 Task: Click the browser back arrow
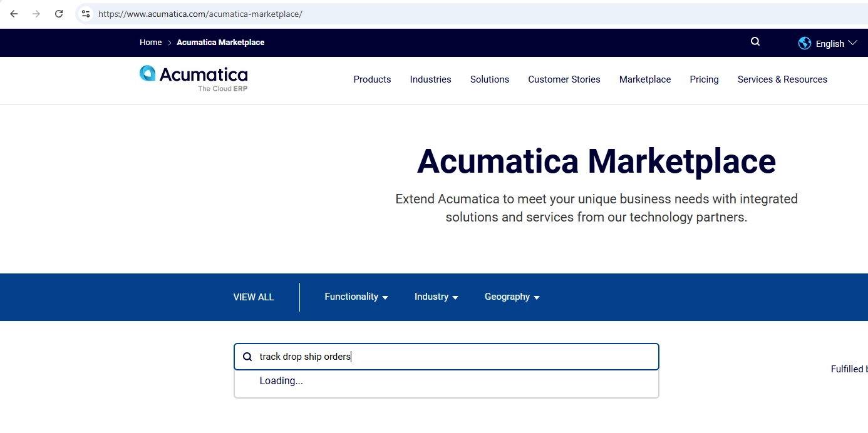14,14
